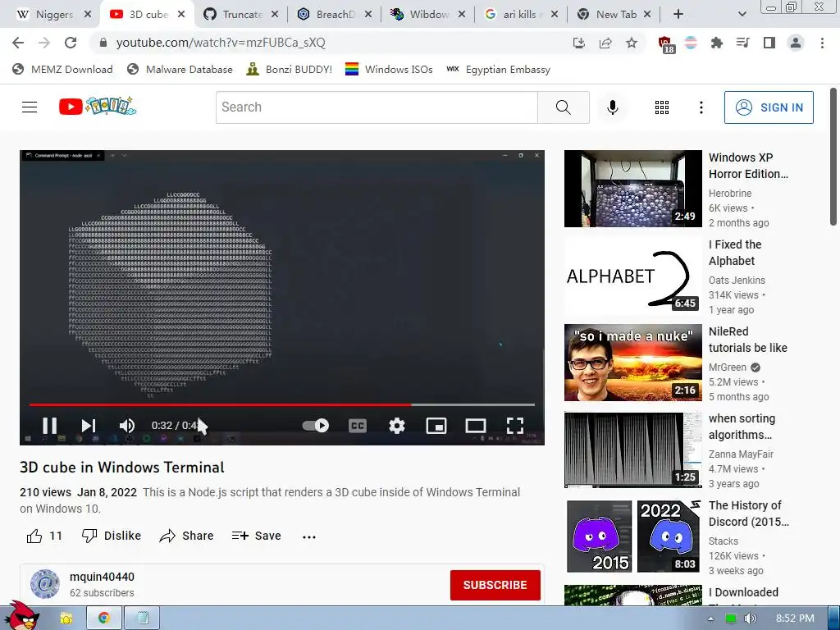Open mquin40440 channel name link
Viewport: 840px width, 630px height.
pyautogui.click(x=102, y=577)
